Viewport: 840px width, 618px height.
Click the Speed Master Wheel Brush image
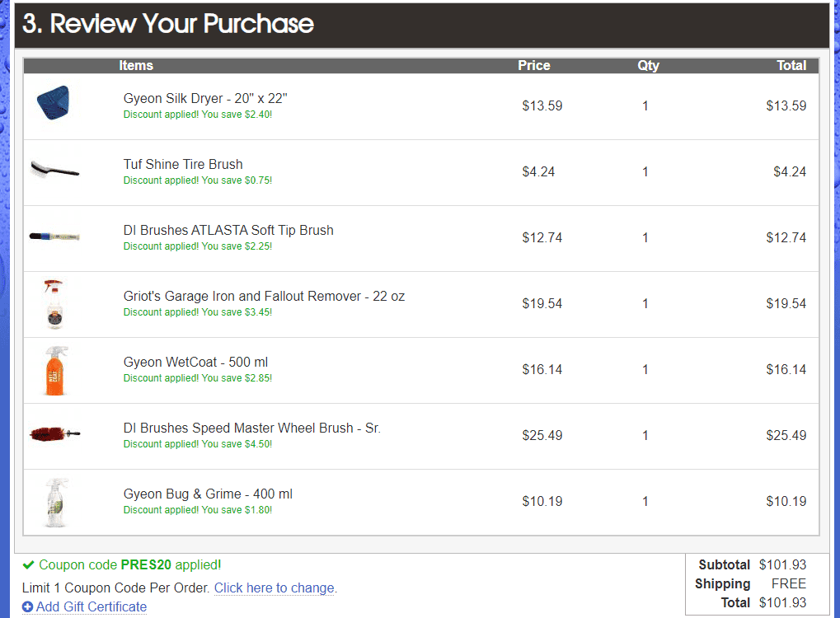pyautogui.click(x=54, y=433)
